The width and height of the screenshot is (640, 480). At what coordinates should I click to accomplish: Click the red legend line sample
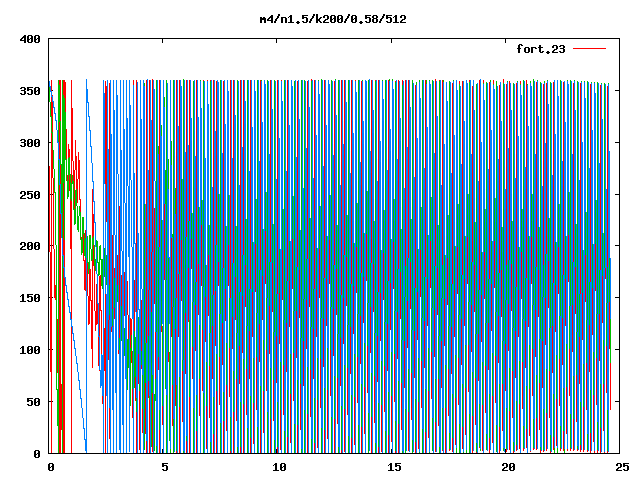point(589,49)
